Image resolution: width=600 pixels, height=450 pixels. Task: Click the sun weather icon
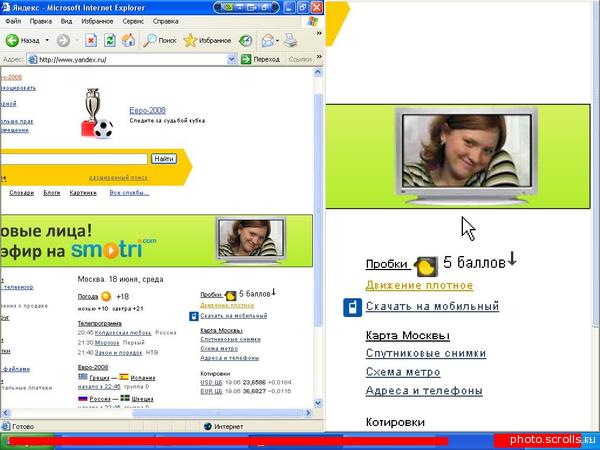pyautogui.click(x=106, y=297)
